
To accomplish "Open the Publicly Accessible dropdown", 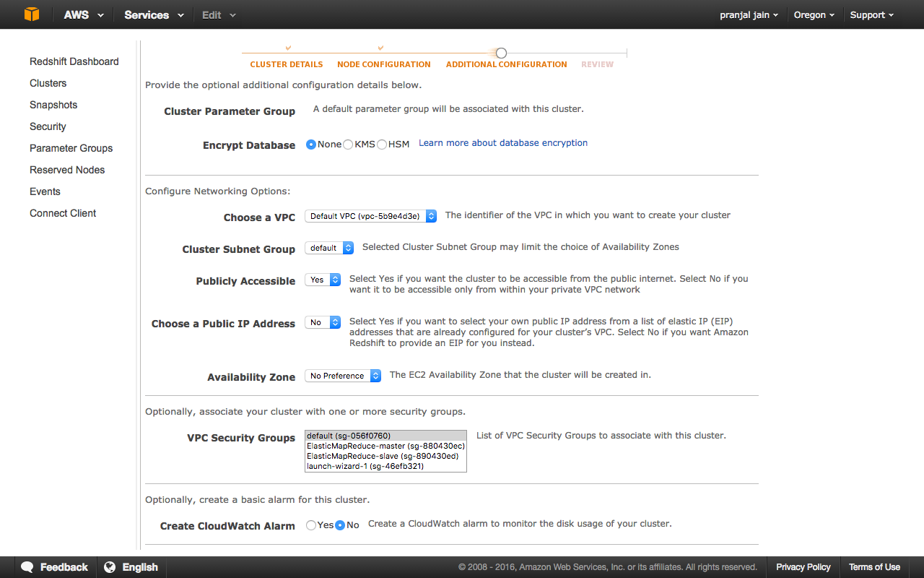I will [323, 280].
